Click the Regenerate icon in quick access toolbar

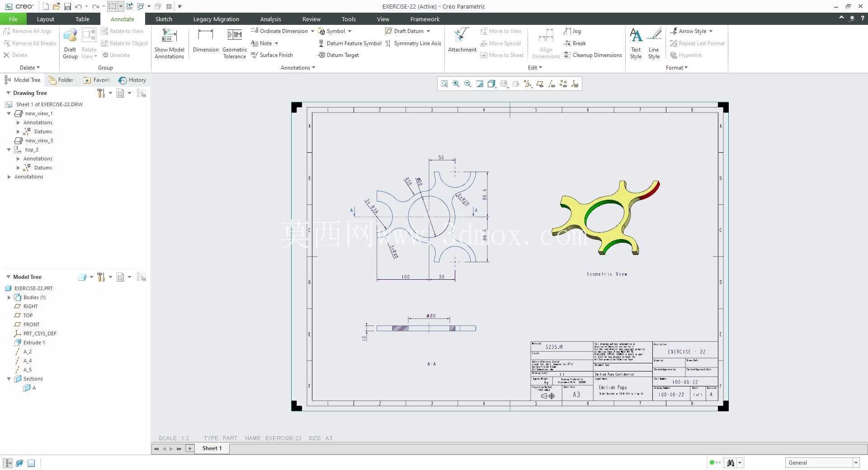(x=129, y=6)
